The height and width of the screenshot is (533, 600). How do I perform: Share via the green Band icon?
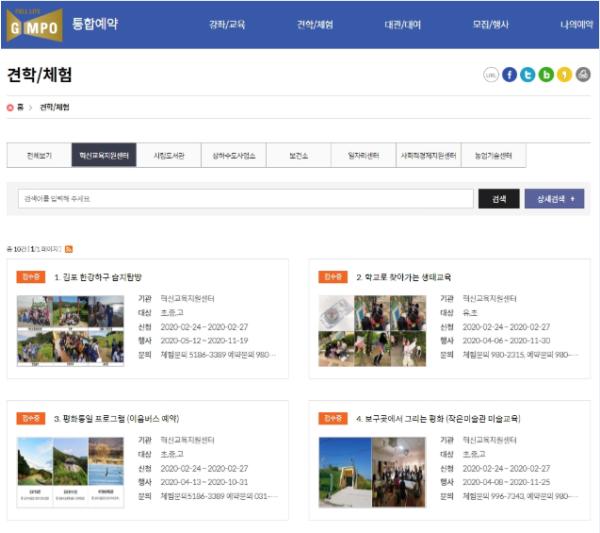[546, 75]
